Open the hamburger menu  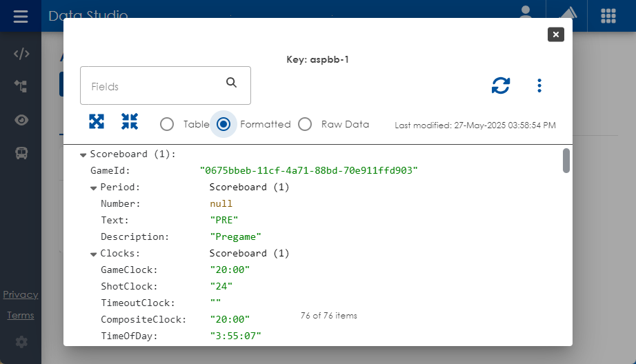[21, 16]
